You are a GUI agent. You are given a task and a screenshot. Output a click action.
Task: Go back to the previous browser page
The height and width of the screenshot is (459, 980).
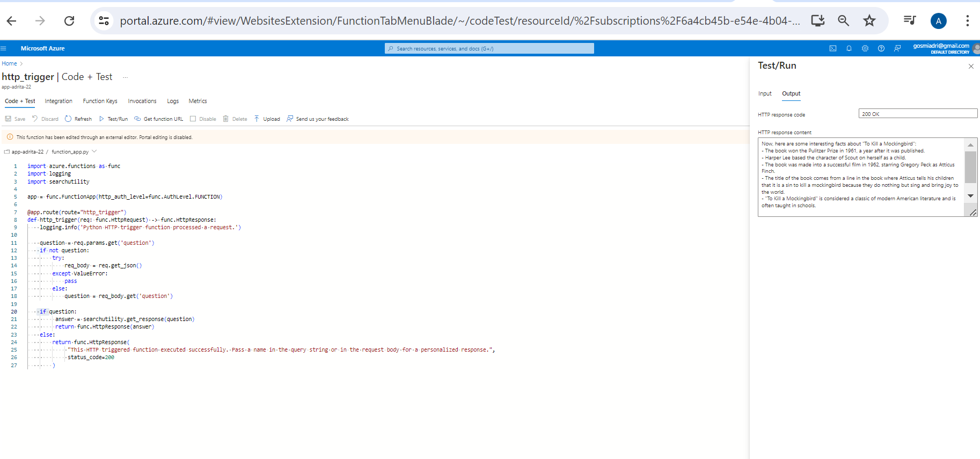click(11, 21)
